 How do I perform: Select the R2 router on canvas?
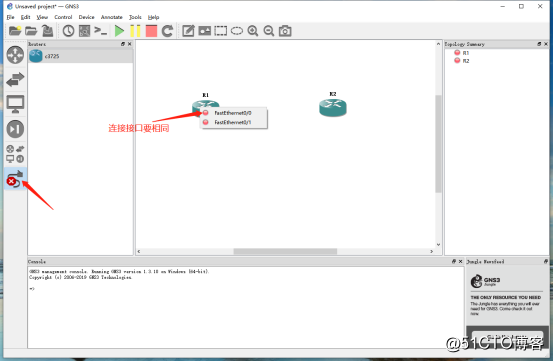pyautogui.click(x=333, y=107)
